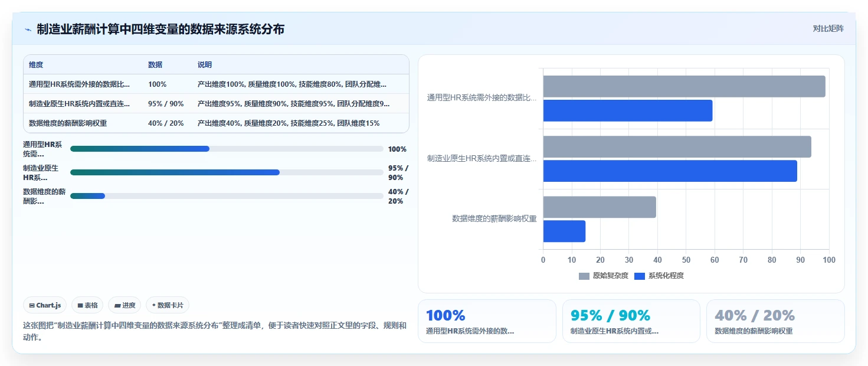Click gray bar for 制造业原生HR系统 in chart
Screen dimensions: 868x366
[x=677, y=146]
